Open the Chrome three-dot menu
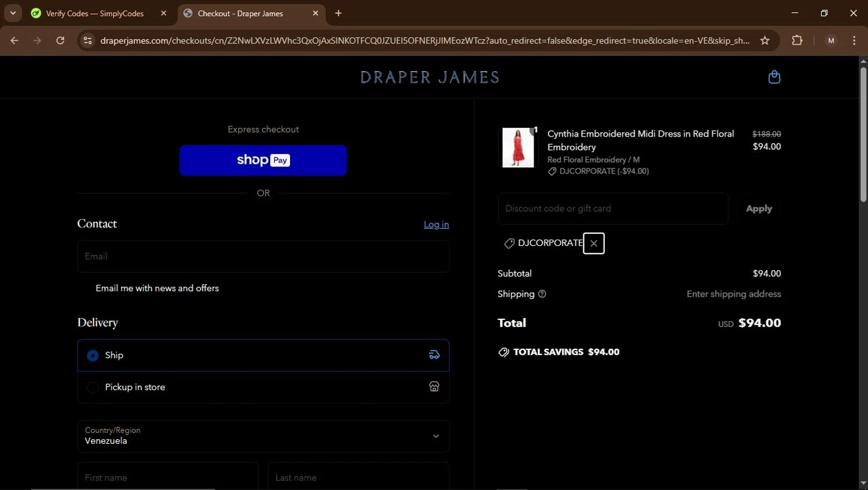Viewport: 868px width, 490px height. [x=854, y=40]
